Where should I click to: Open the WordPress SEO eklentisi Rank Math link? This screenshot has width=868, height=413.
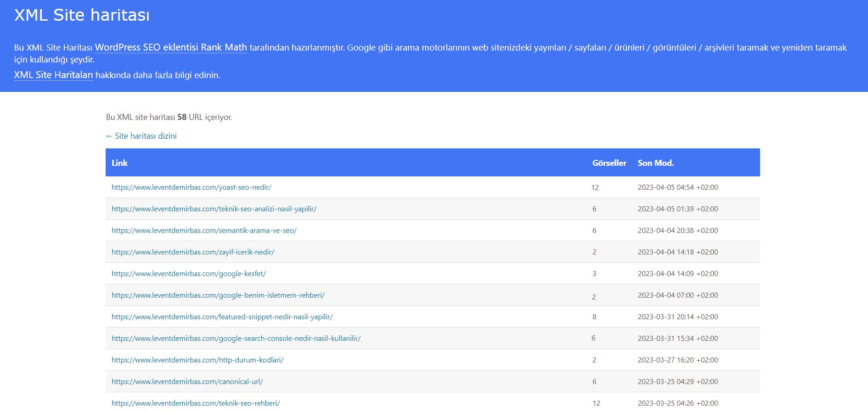pos(171,47)
